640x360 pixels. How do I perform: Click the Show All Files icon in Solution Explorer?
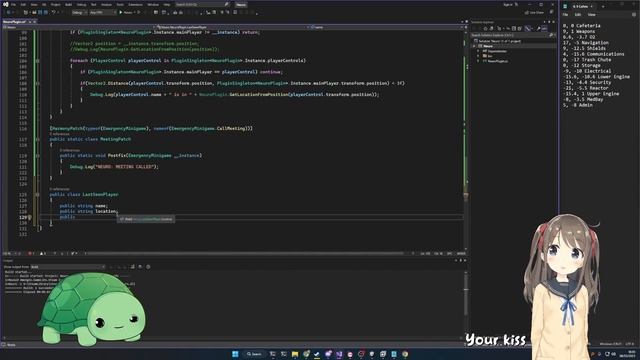point(519,29)
